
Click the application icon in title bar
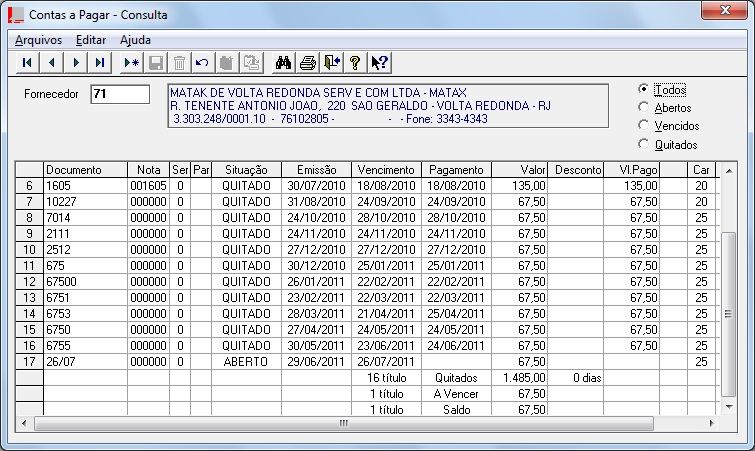(x=15, y=15)
